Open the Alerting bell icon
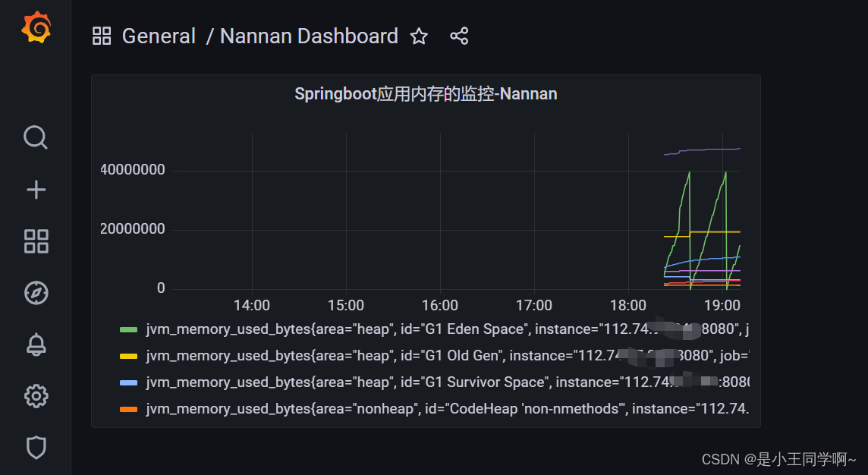 (36, 344)
